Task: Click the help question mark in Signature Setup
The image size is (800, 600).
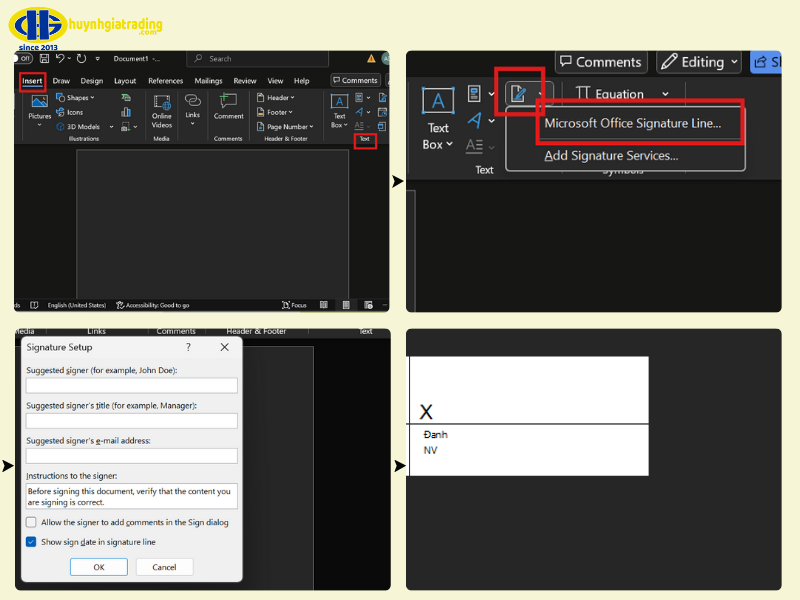Action: click(x=188, y=347)
